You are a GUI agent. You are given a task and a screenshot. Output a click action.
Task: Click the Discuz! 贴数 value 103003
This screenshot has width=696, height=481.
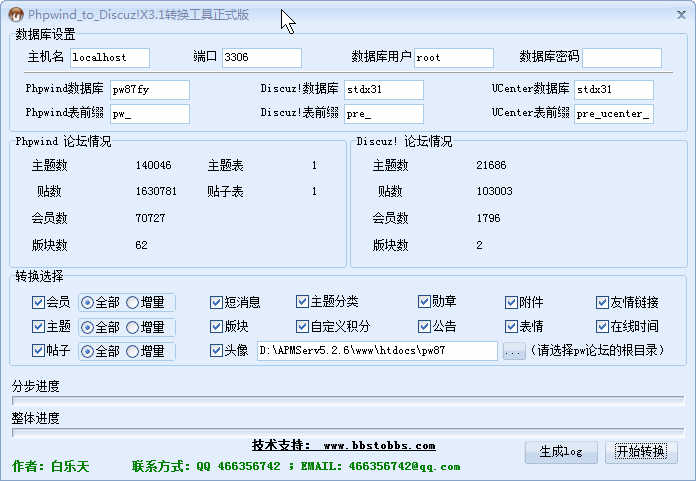(x=494, y=191)
